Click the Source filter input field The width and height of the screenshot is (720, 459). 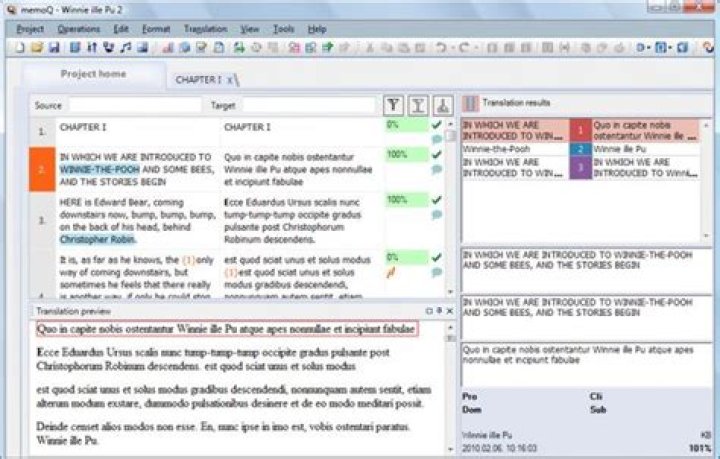pos(135,105)
